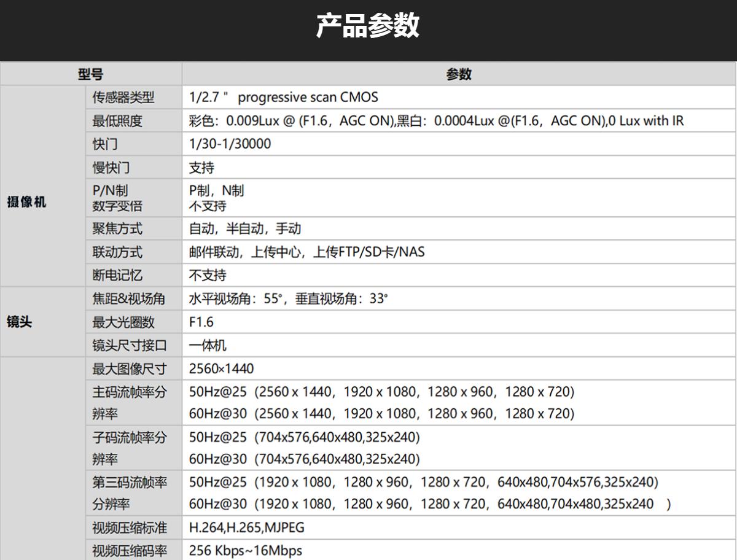Click the 自动，半自动，手动 value
The image size is (737, 560).
coord(245,228)
